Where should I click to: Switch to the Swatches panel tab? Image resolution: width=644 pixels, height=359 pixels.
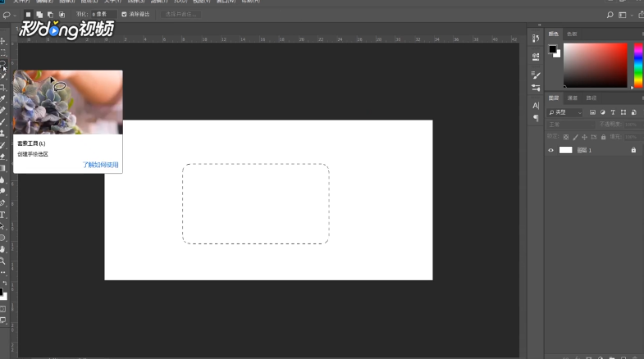pyautogui.click(x=572, y=34)
